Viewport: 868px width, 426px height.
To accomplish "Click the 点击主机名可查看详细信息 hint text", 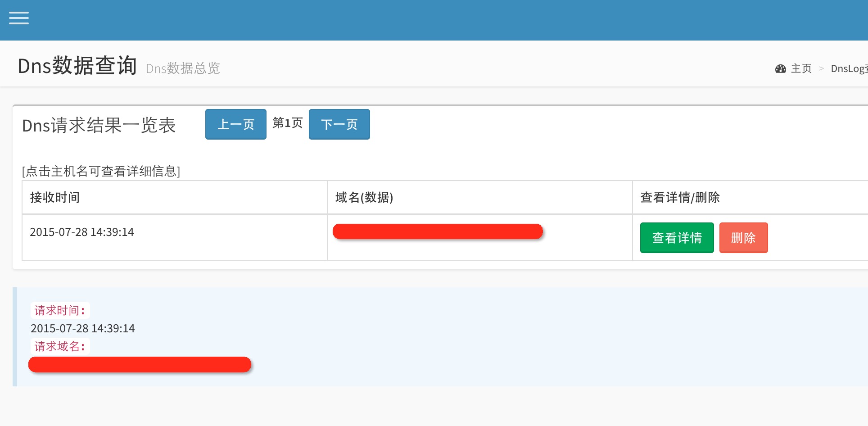I will (x=101, y=171).
